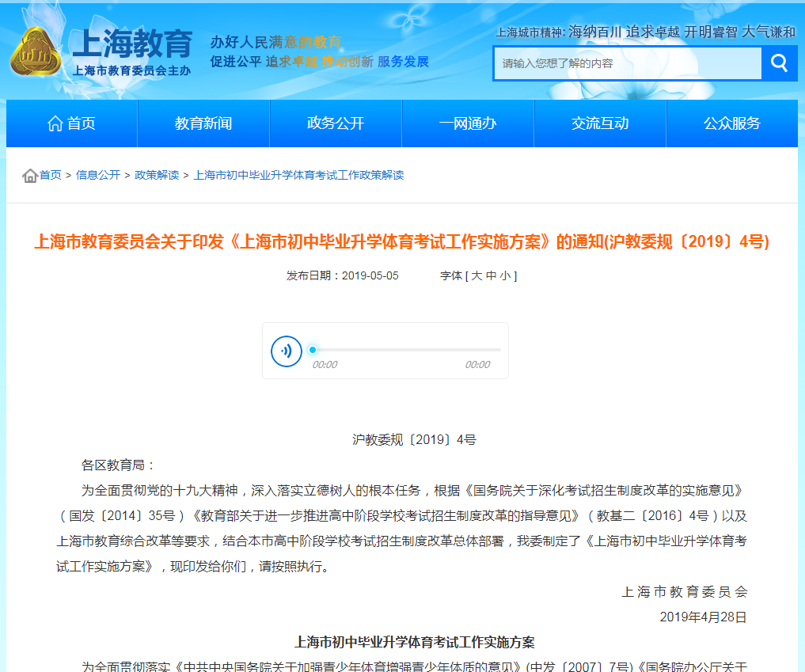The image size is (805, 672).
Task: Open the 交流互动 navigation tab
Action: (x=600, y=123)
